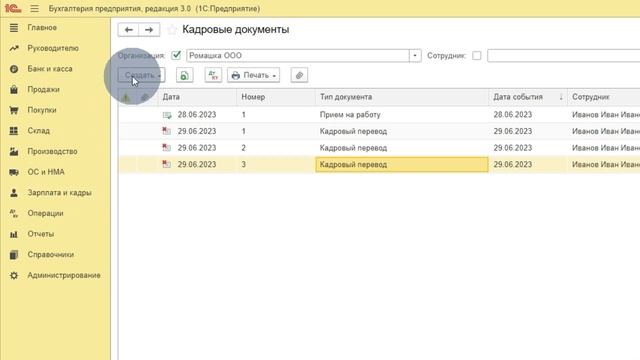Click the Банк и касса coin icon
Image resolution: width=640 pixels, height=360 pixels.
point(14,69)
